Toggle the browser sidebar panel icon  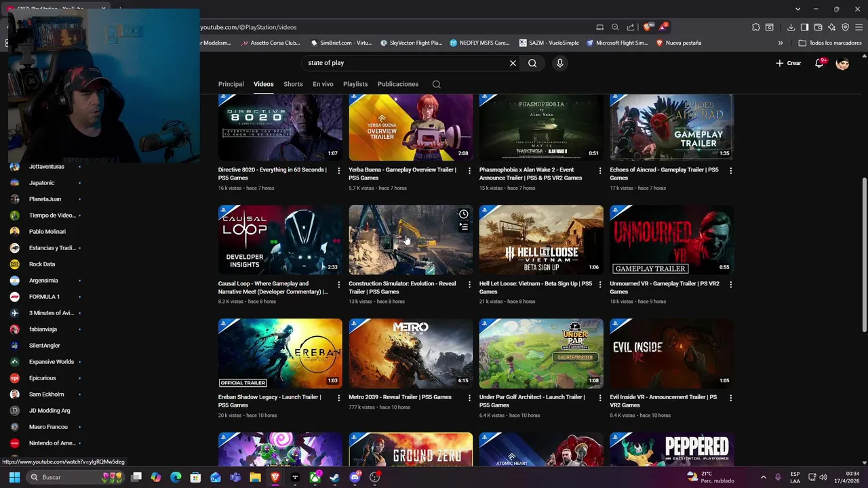tap(804, 27)
